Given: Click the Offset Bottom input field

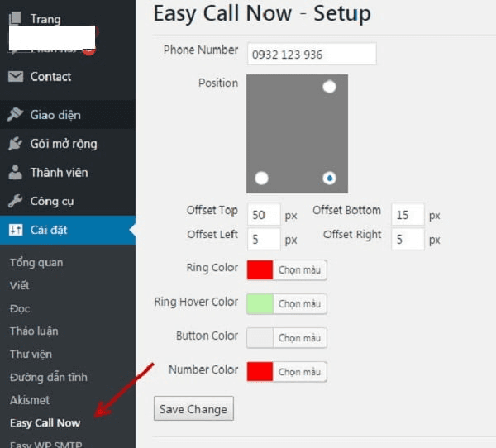Looking at the screenshot, I should pyautogui.click(x=408, y=215).
